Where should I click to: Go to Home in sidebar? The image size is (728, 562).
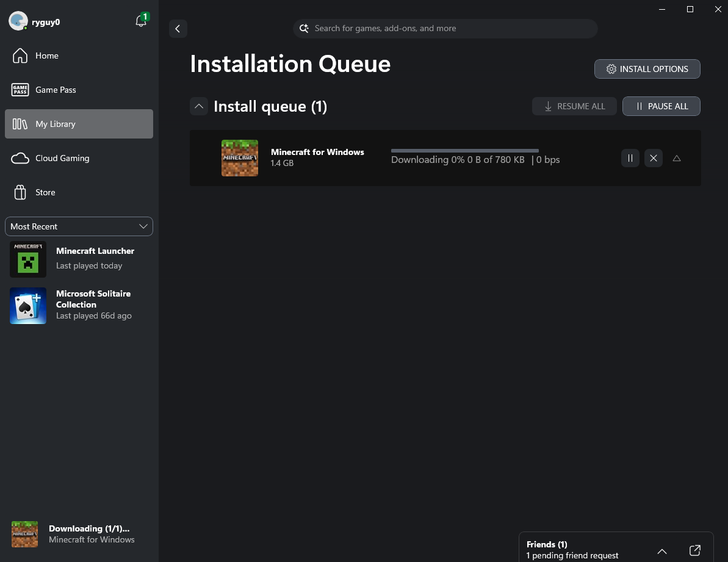click(79, 56)
